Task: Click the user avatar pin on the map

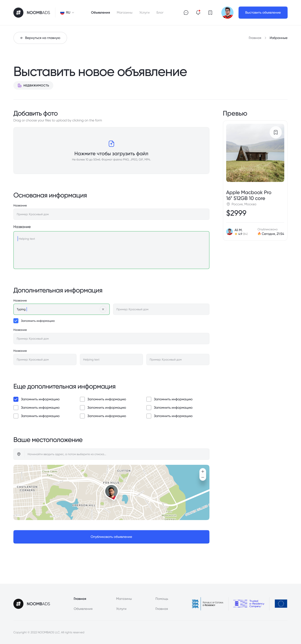Action: click(x=111, y=492)
